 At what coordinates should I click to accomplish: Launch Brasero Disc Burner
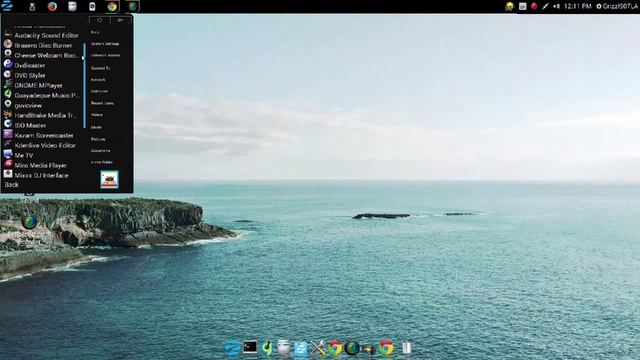(x=43, y=45)
